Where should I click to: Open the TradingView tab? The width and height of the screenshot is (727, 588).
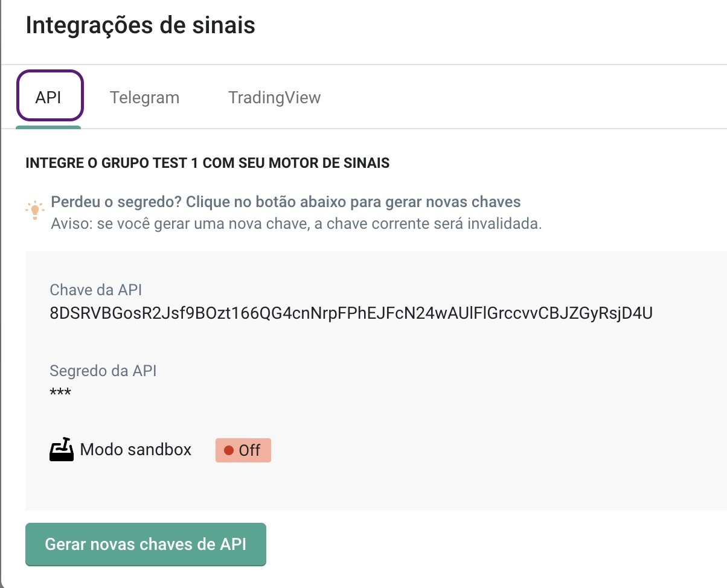(274, 97)
